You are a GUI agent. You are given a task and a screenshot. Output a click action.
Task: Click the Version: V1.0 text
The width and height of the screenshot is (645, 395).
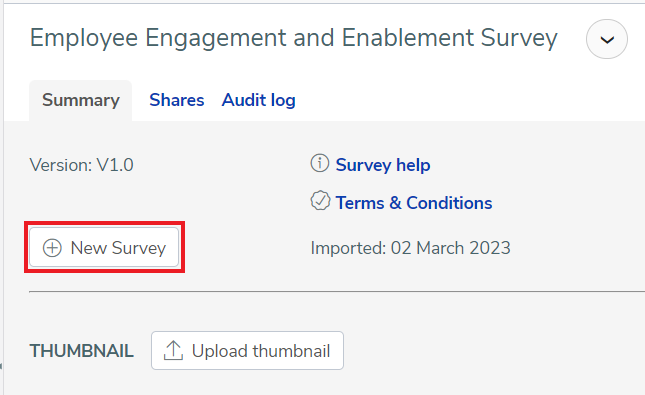point(81,165)
